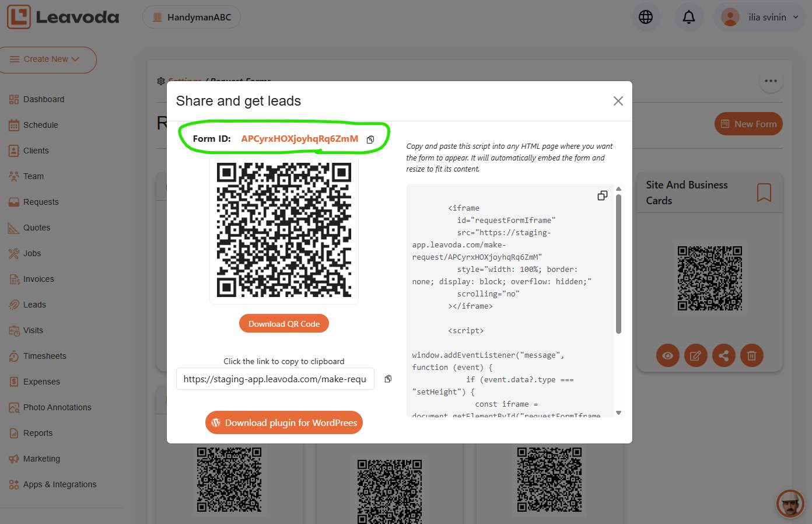Click the Leads handshake icon
Viewport: 812px width, 524px height.
click(14, 305)
